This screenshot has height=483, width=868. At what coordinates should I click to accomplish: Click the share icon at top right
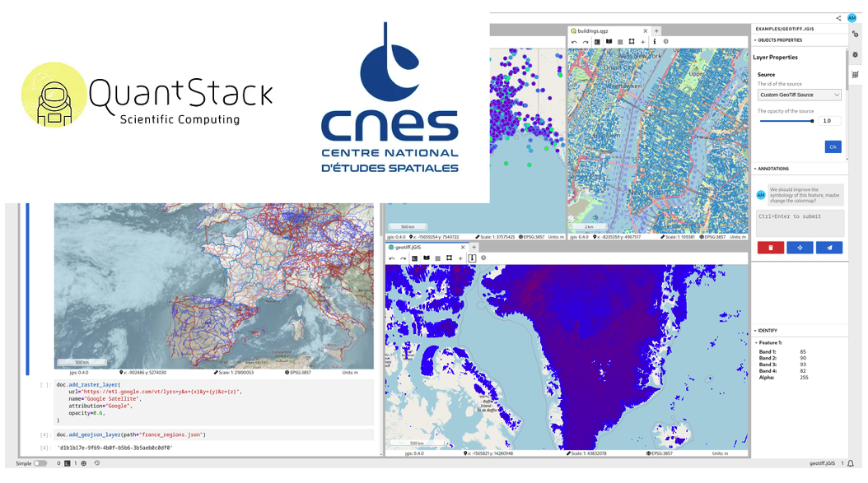coord(838,17)
